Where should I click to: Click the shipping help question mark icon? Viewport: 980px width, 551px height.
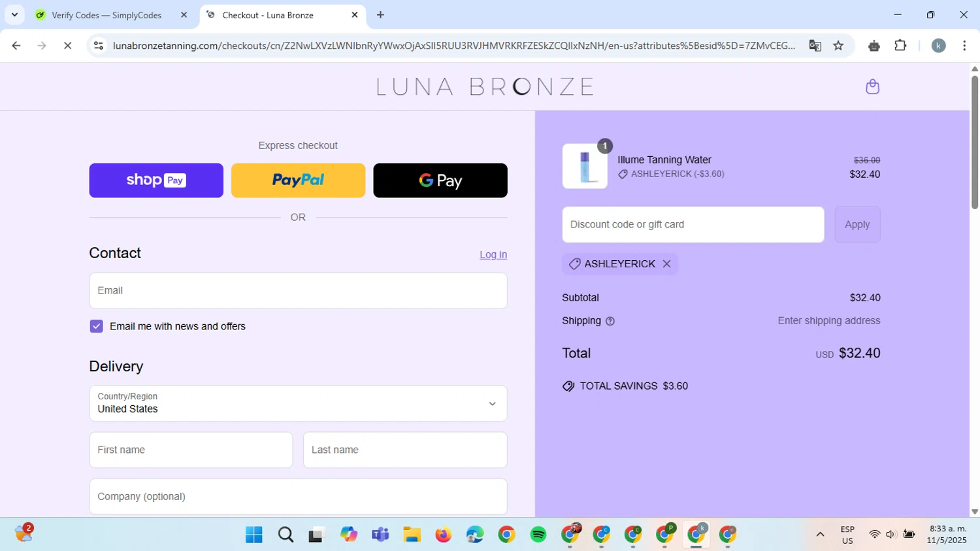[x=610, y=321]
